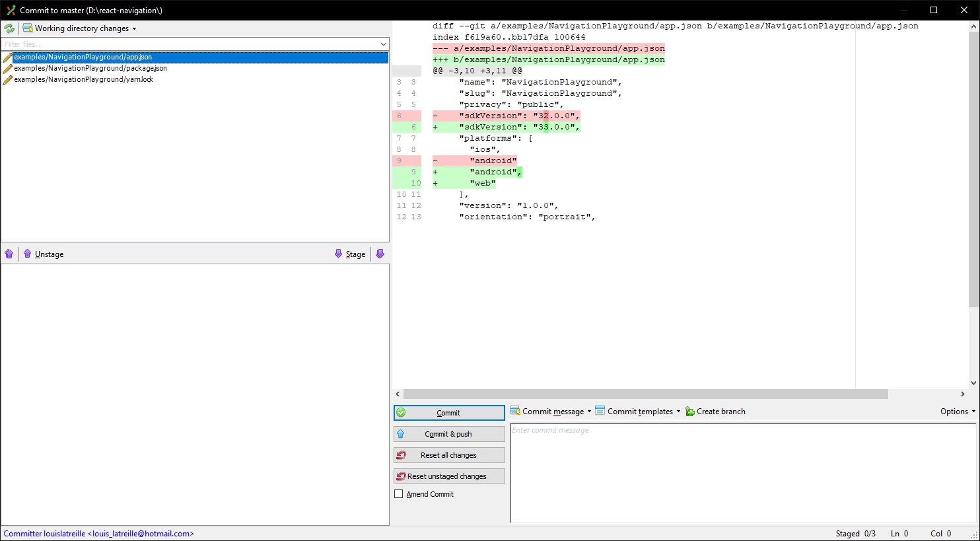Enable the Amend Commit checkbox
The image size is (980, 541).
coord(398,493)
